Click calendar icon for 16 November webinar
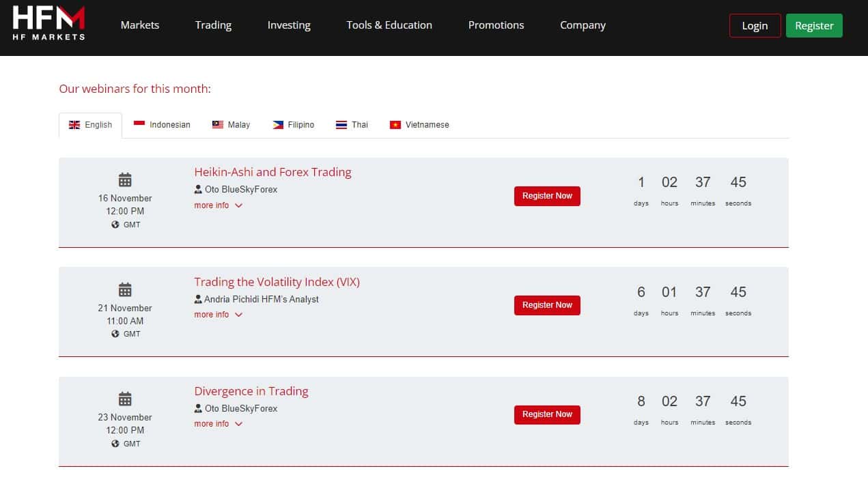Image resolution: width=868 pixels, height=501 pixels. pyautogui.click(x=125, y=180)
